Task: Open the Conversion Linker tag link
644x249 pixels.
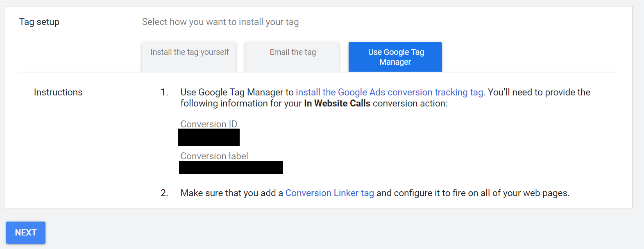Action: [329, 193]
